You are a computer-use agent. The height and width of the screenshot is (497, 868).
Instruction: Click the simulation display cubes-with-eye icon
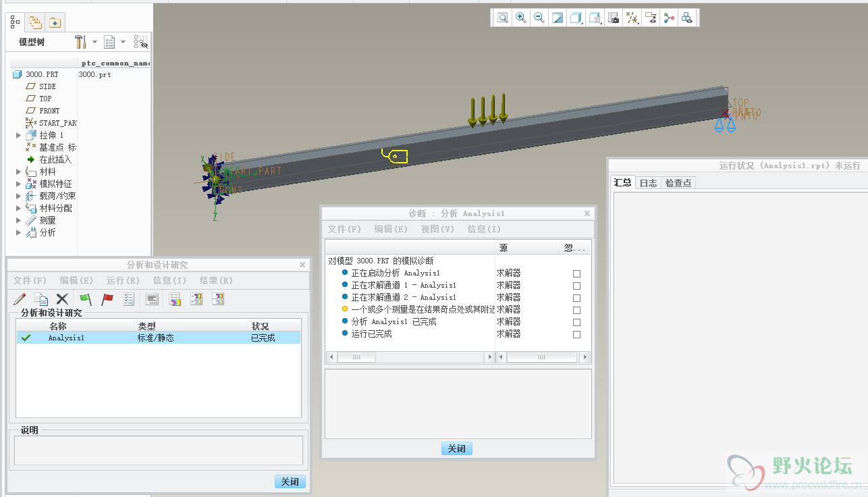(x=687, y=18)
